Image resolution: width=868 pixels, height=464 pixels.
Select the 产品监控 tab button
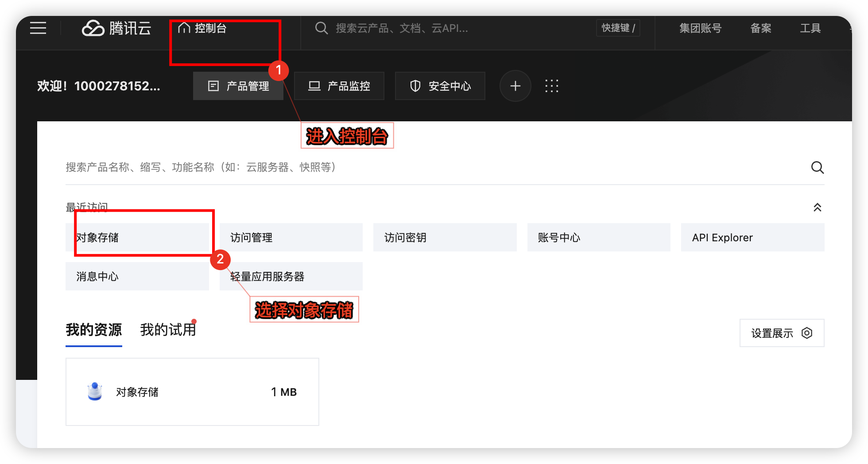pyautogui.click(x=339, y=86)
